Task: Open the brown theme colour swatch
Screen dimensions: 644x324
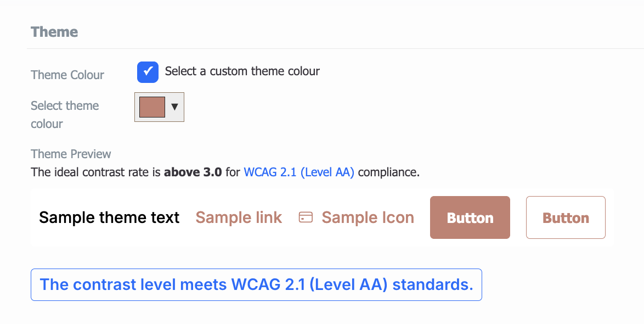Action: 152,107
